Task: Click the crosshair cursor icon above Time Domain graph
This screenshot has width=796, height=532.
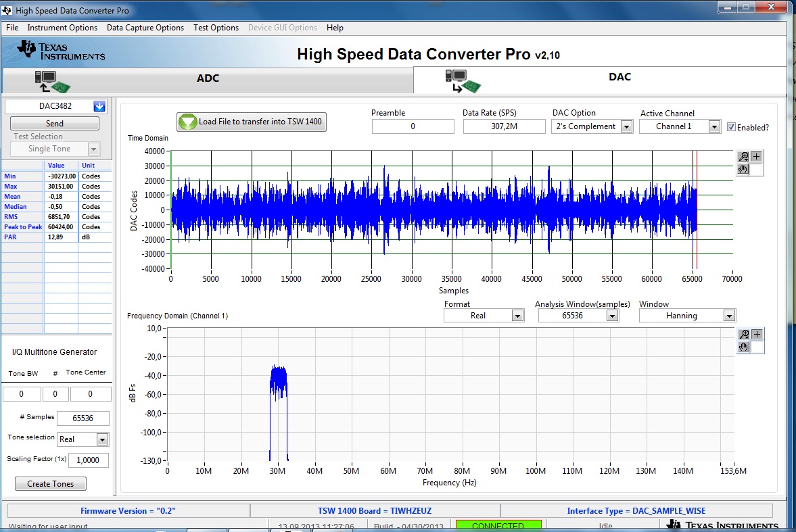Action: coord(756,156)
